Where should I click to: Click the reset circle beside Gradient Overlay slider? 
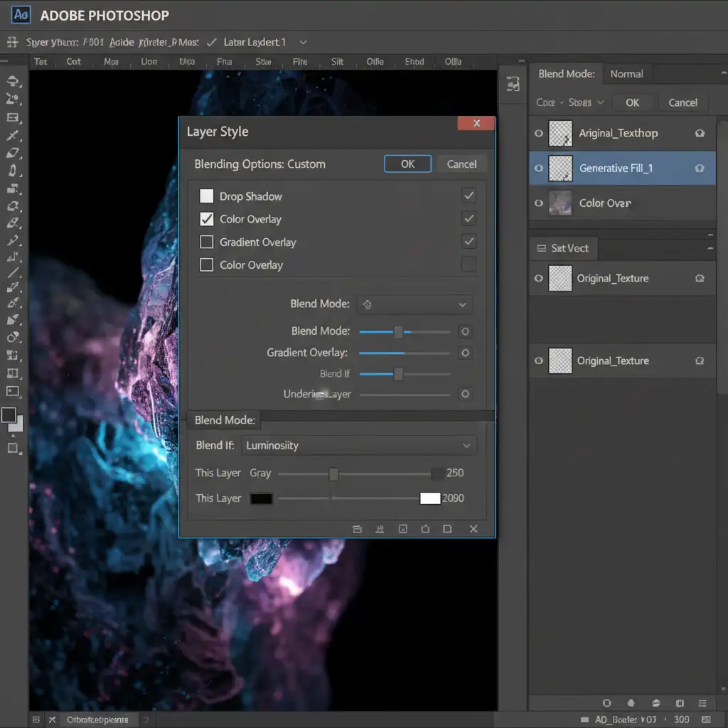tap(465, 353)
